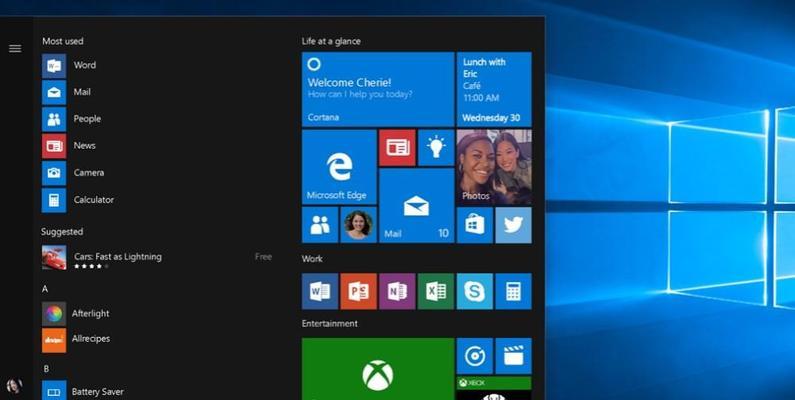Screen dimensions: 795x400
Task: Open the People tile in Life at a glance
Action: point(320,225)
